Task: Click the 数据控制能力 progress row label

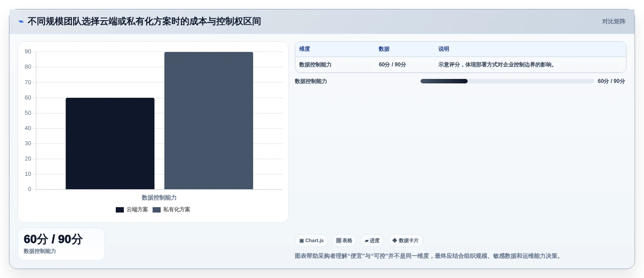Action: tap(311, 81)
